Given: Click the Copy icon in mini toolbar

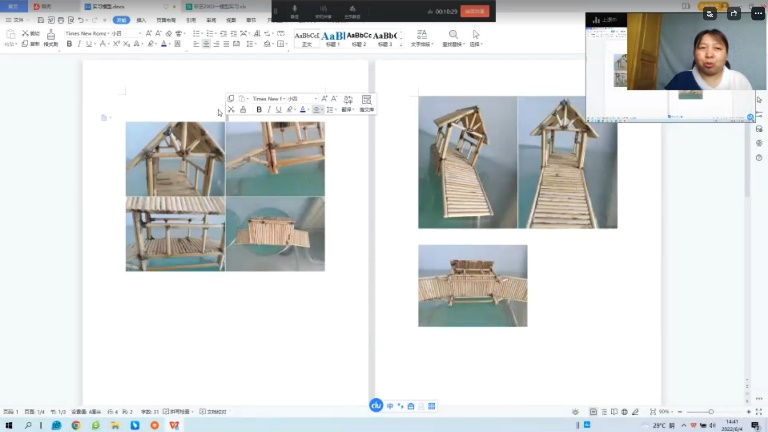Looking at the screenshot, I should [231, 99].
